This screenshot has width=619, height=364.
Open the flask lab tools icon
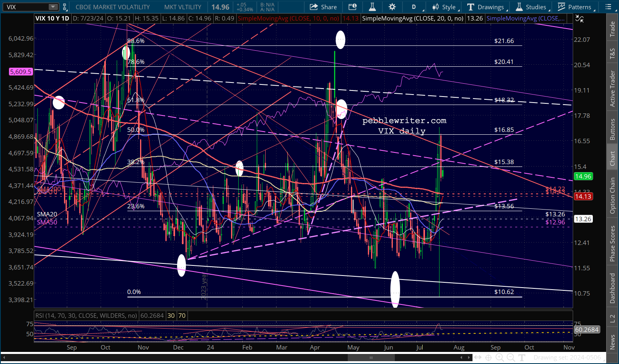pos(372,7)
